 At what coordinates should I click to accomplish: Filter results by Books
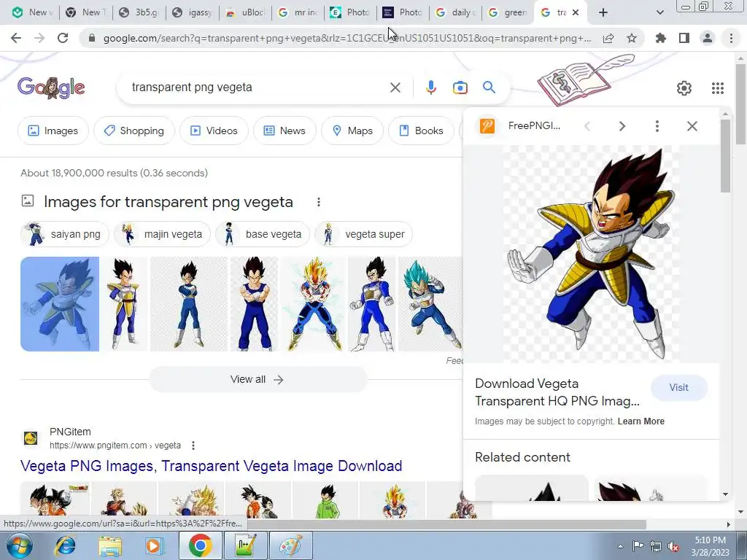click(x=421, y=131)
